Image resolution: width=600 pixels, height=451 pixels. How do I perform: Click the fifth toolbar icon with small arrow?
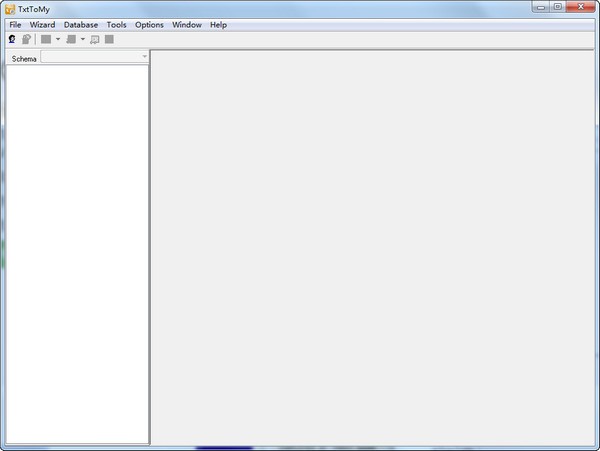pyautogui.click(x=95, y=39)
